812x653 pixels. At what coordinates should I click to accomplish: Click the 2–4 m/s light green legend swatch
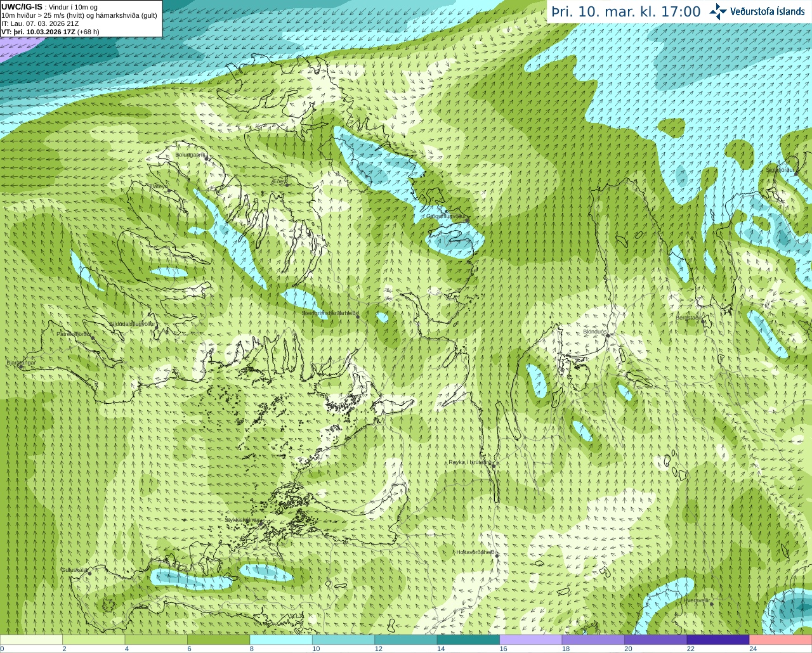(x=94, y=640)
